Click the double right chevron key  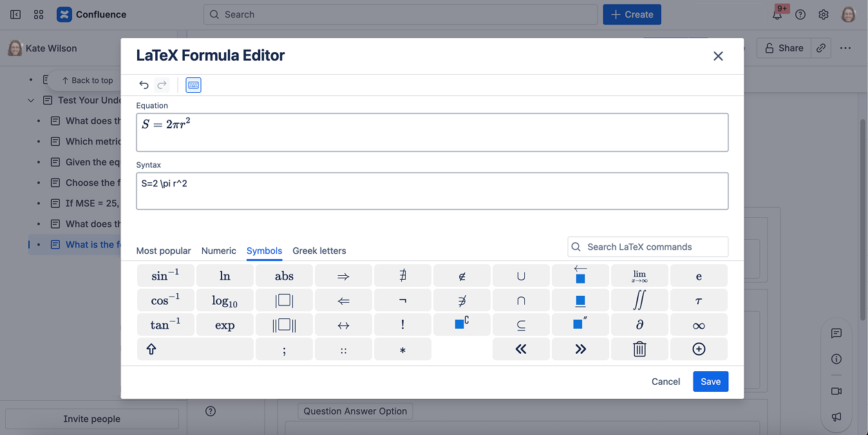pos(580,349)
